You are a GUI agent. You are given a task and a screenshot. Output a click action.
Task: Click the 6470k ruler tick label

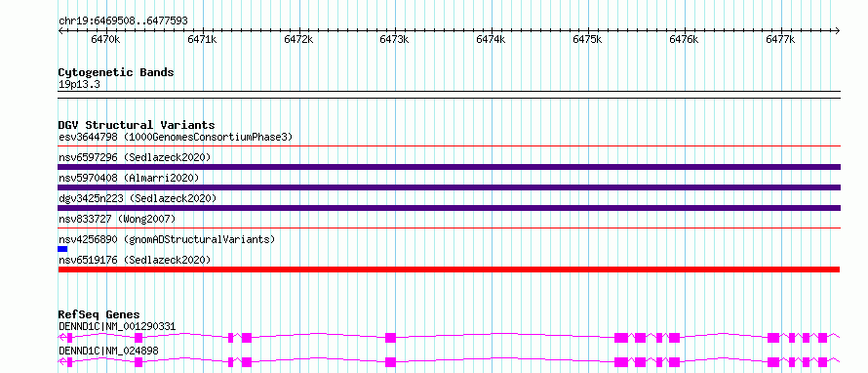pos(105,40)
